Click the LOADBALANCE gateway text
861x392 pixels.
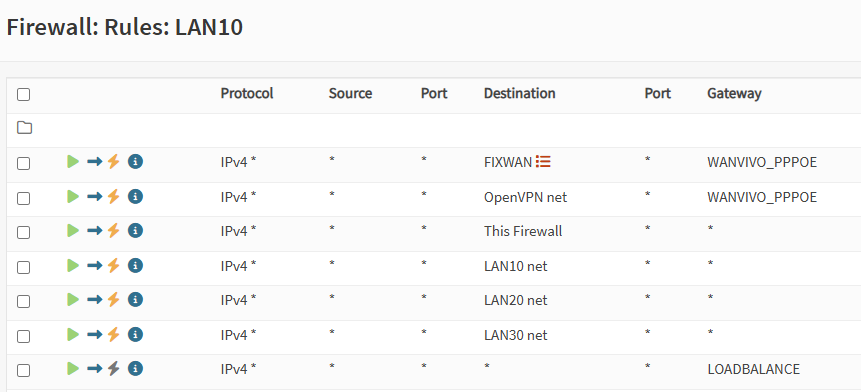point(754,369)
